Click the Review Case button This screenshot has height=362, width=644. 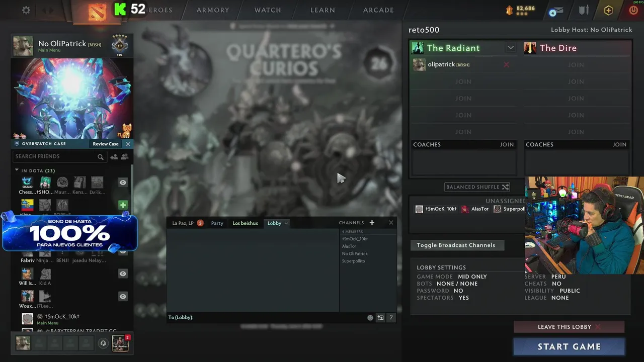[106, 144]
